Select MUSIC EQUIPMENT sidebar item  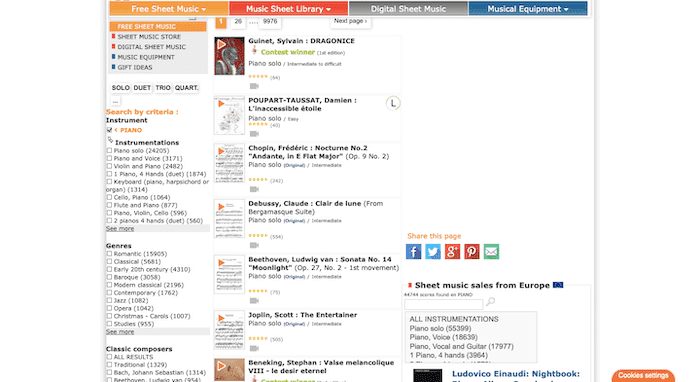146,57
